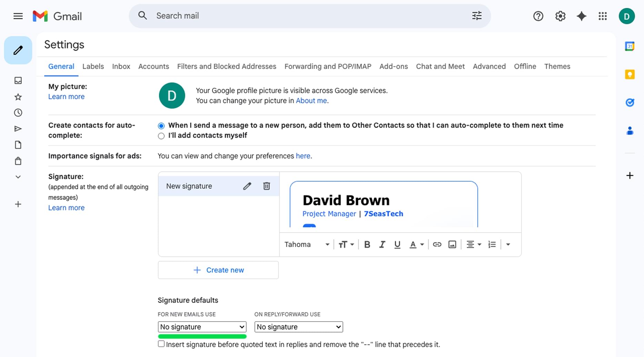Insert link in signature editor

click(437, 244)
